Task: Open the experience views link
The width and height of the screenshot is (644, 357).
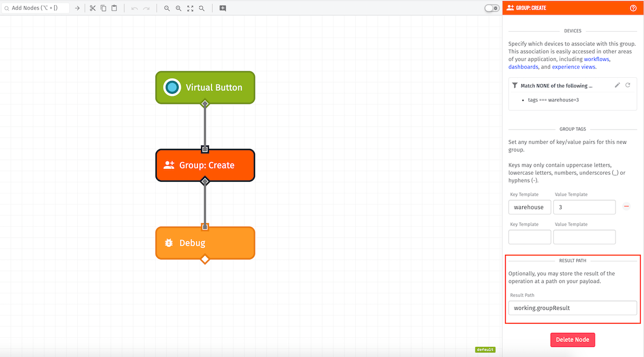Action: 574,67
